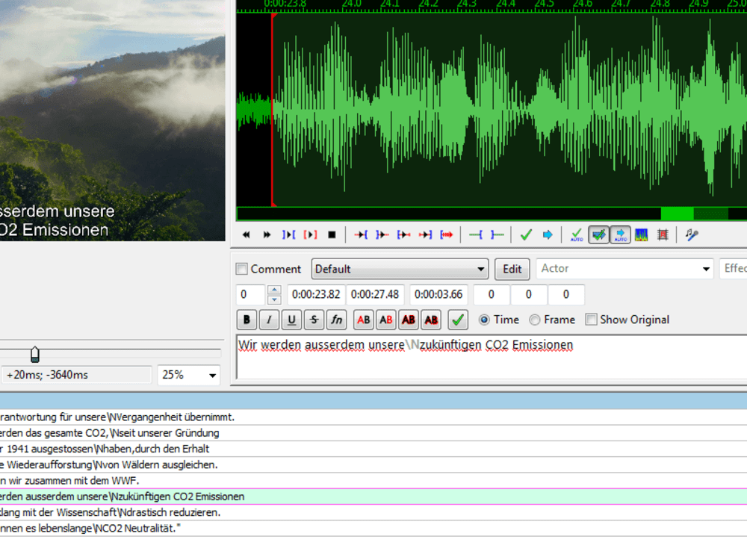Select row 'Vergangenheit übernimmt.'
Viewport: 747px width, 560px height.
[x=373, y=417]
